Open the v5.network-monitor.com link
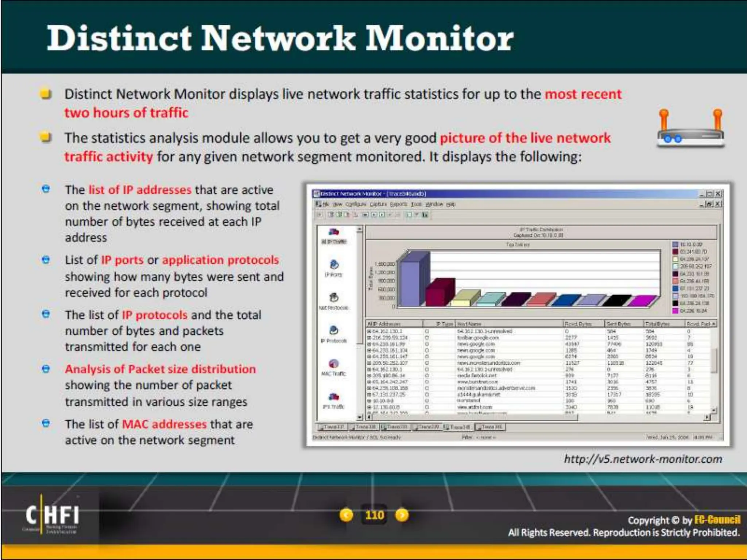747x560 pixels. (643, 459)
